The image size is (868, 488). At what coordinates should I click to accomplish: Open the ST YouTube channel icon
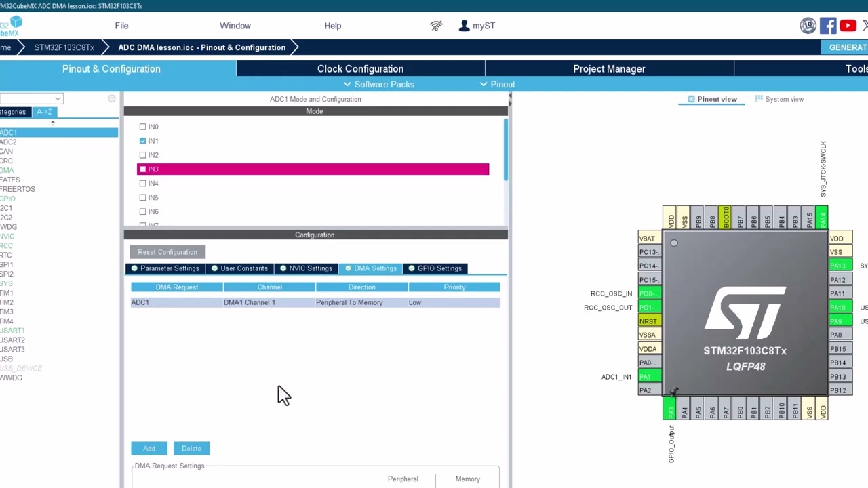tap(848, 26)
